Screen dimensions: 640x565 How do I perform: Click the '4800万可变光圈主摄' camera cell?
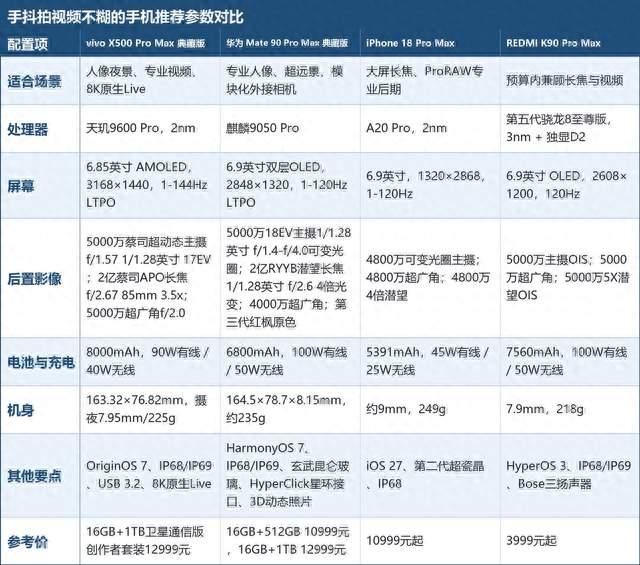pyautogui.click(x=428, y=277)
